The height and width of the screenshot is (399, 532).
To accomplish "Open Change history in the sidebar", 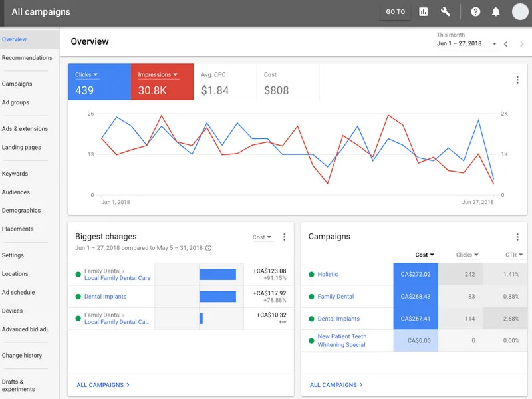I will [x=22, y=356].
